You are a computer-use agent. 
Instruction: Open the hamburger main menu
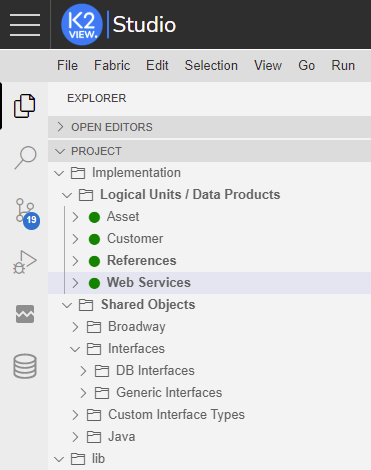tap(25, 25)
